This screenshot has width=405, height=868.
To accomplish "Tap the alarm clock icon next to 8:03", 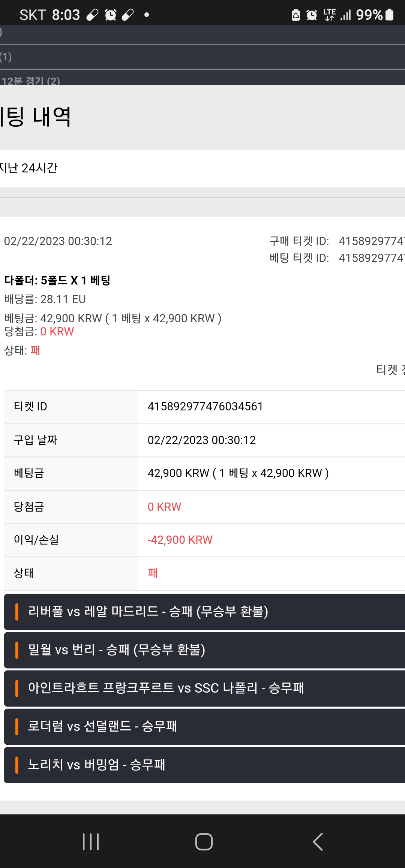I will point(110,15).
